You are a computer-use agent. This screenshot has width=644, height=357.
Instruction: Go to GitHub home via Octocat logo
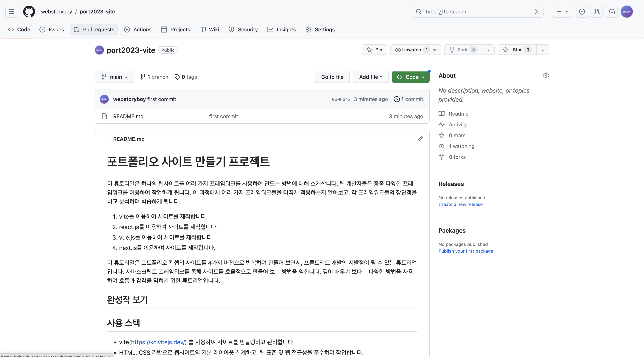click(x=29, y=12)
